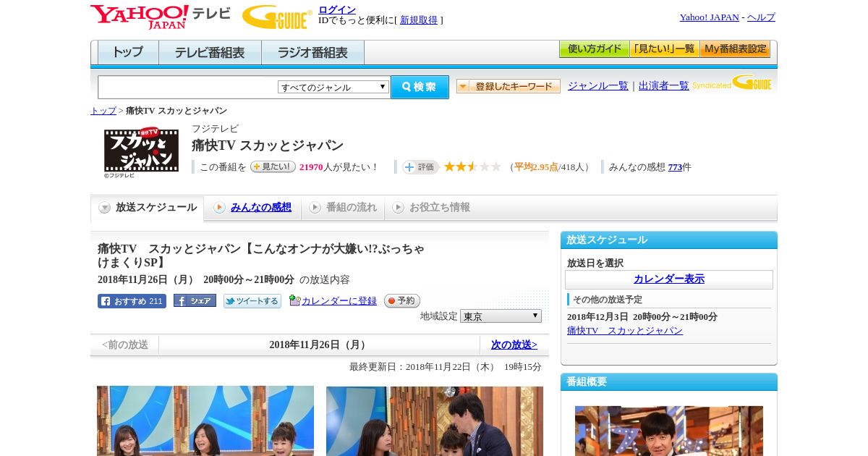Focus the keyword search input field
Image resolution: width=868 pixels, height=456 pixels.
(188, 87)
